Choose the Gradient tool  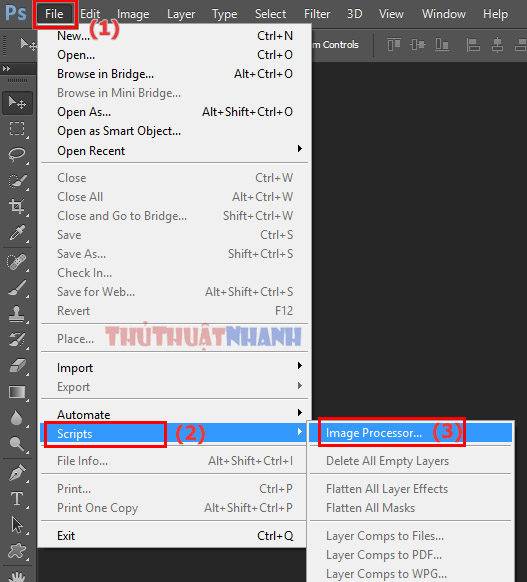tap(17, 392)
